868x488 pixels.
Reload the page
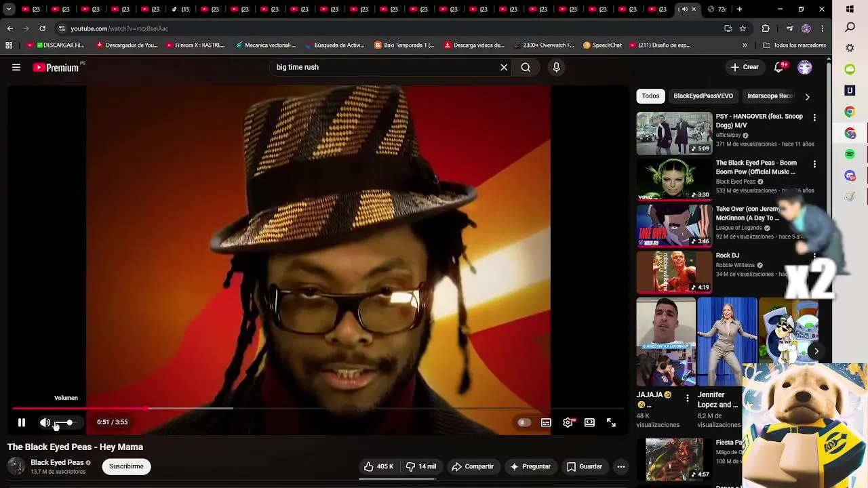point(42,28)
